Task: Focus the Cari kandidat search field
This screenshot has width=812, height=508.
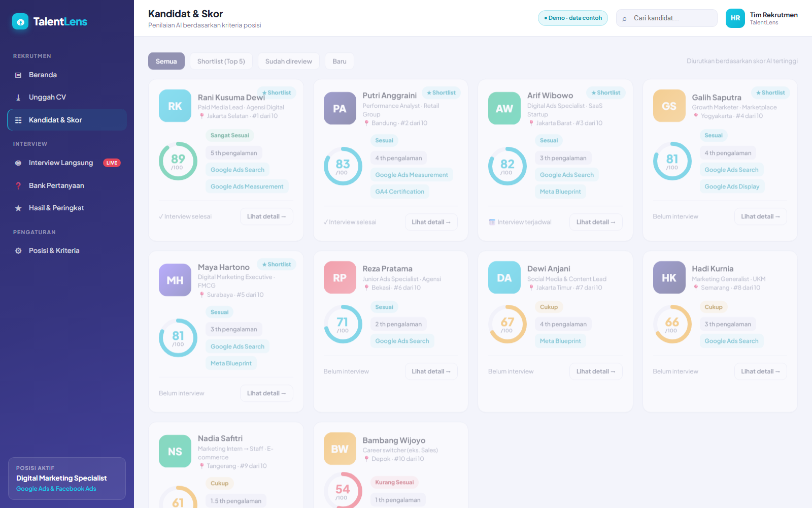Action: (666, 18)
